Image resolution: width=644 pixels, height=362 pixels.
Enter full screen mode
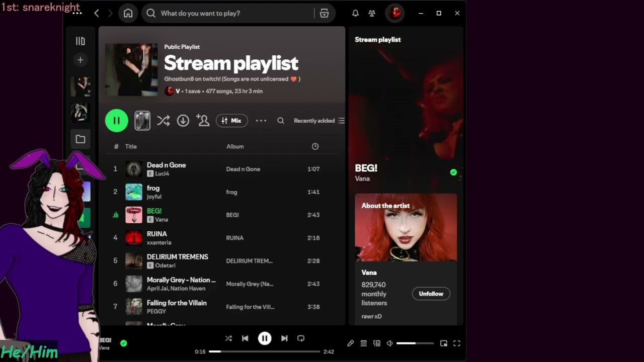[457, 343]
